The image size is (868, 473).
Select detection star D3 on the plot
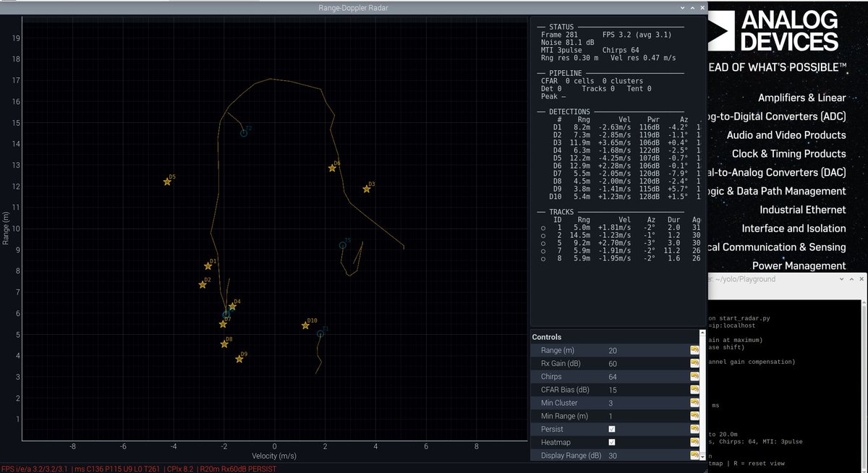click(x=367, y=189)
